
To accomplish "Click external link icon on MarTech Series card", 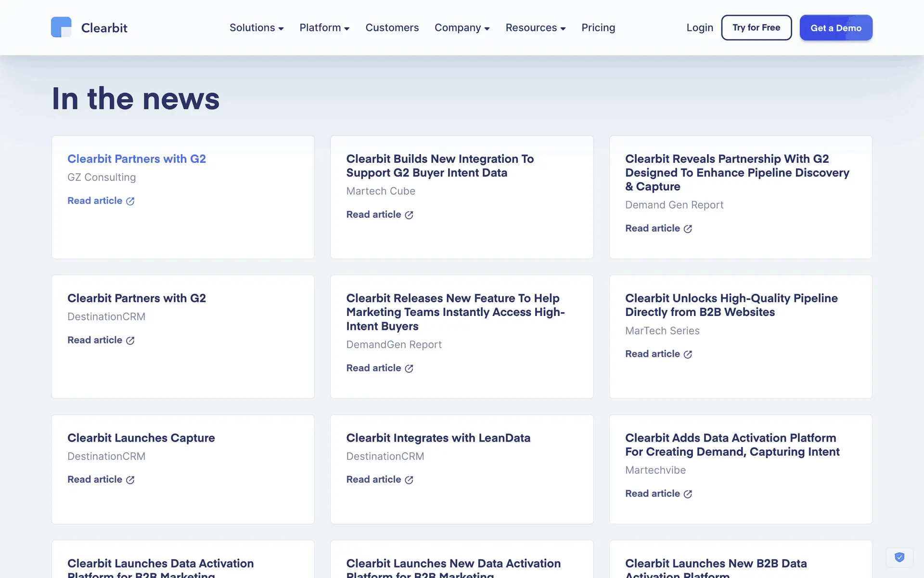I will coord(688,355).
